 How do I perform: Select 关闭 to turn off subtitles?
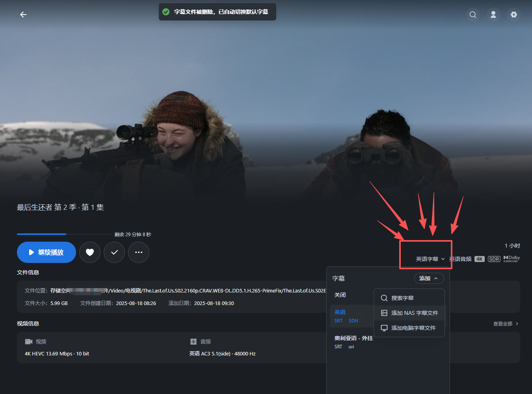[340, 295]
